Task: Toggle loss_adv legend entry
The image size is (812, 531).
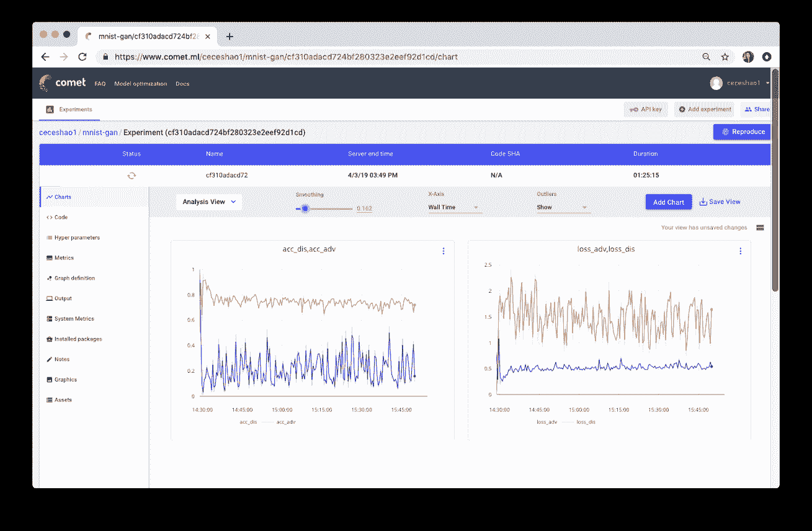Action: pos(547,422)
